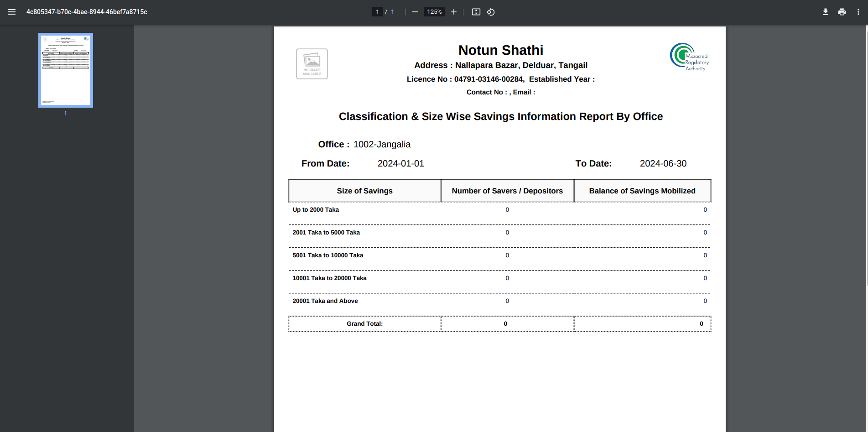
Task: Click the To Date value 2024-06-30
Action: [663, 163]
